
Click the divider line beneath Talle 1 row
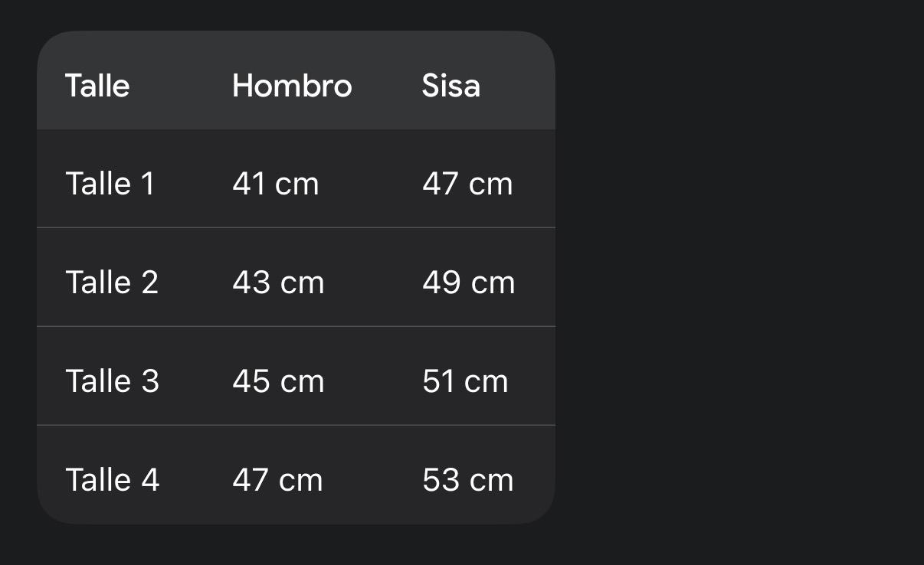pyautogui.click(x=296, y=227)
